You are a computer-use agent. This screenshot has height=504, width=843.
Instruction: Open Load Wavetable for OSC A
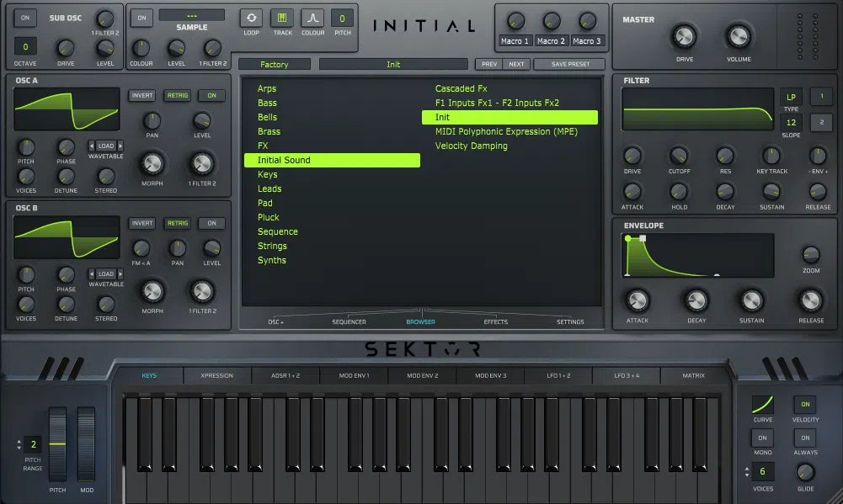point(104,146)
